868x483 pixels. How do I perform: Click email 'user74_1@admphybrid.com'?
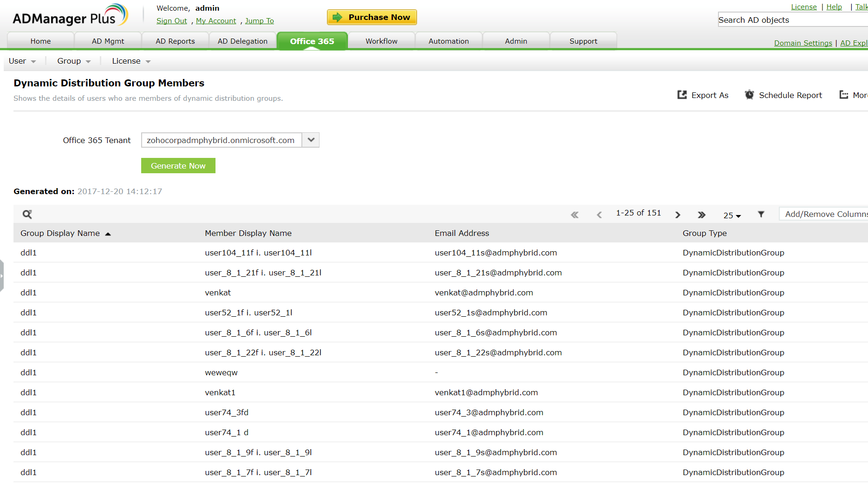pos(489,432)
